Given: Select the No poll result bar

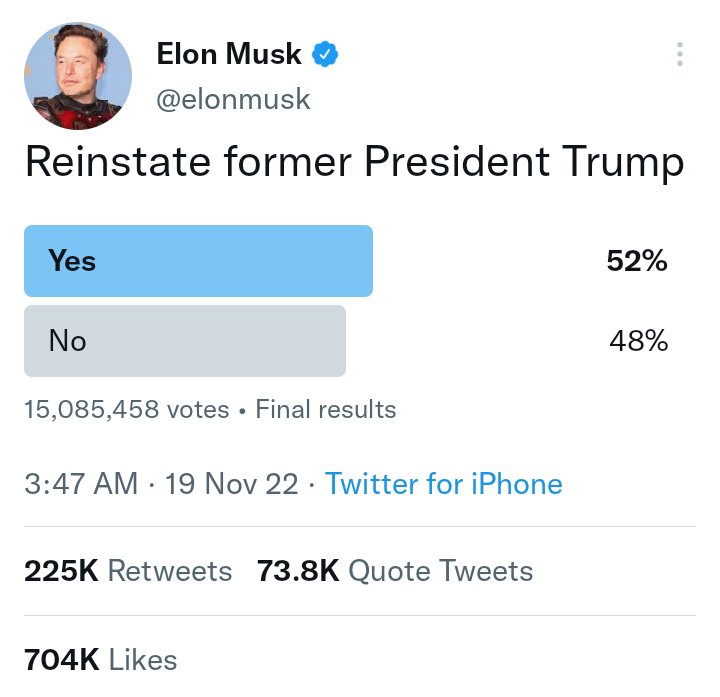Looking at the screenshot, I should coord(185,341).
